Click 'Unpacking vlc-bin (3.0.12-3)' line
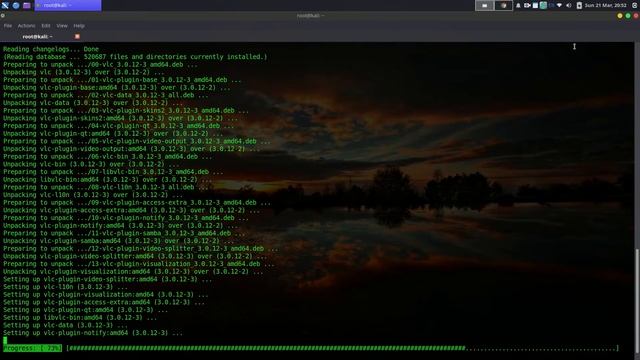640x360 pixels. coord(91,164)
